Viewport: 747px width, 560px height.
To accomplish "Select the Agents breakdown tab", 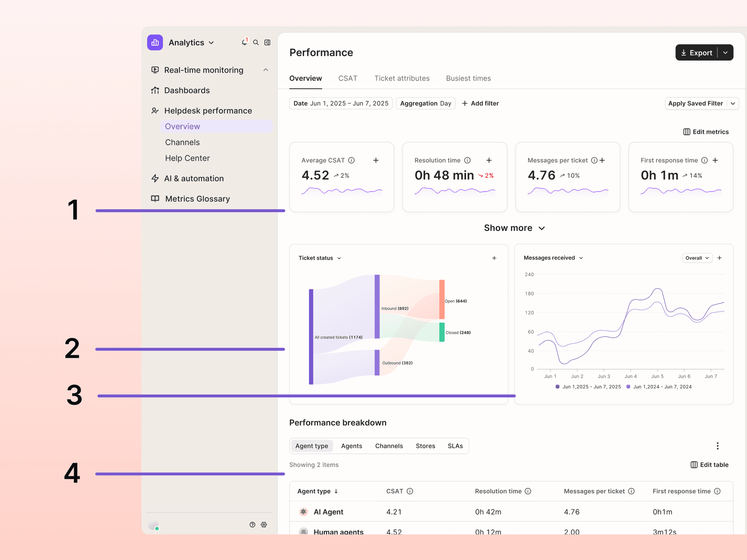I will (x=352, y=446).
